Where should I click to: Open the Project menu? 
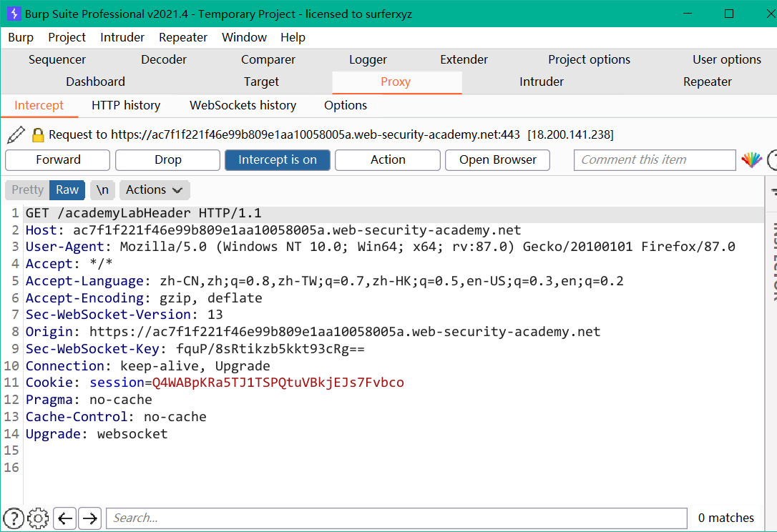click(x=67, y=38)
